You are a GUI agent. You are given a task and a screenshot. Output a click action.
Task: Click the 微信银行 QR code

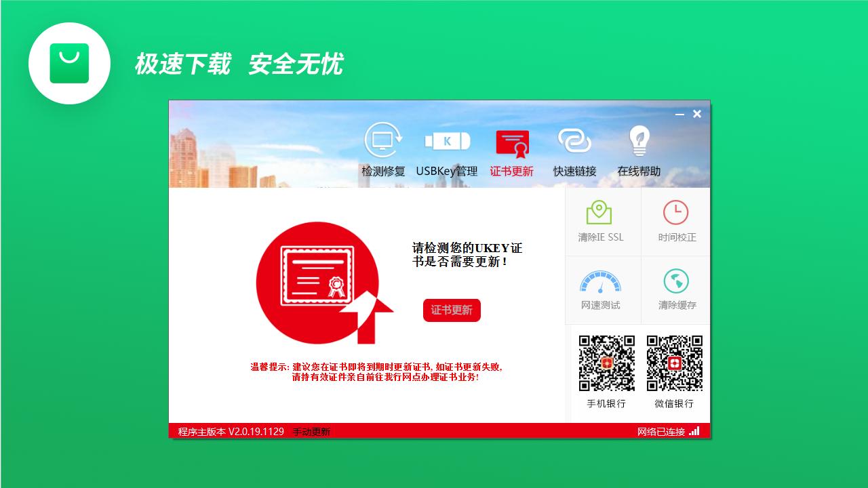(x=676, y=362)
